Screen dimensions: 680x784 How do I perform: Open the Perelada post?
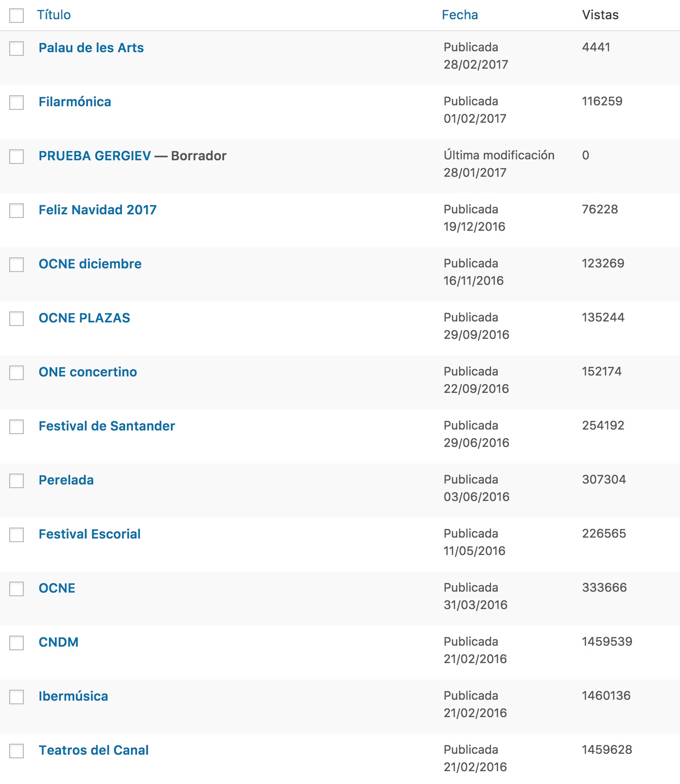tap(66, 480)
